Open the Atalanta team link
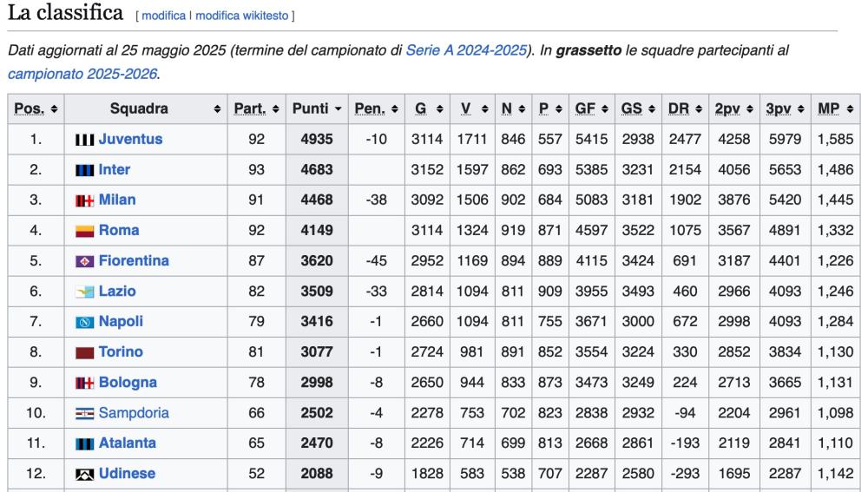The width and height of the screenshot is (868, 492). pyautogui.click(x=127, y=443)
